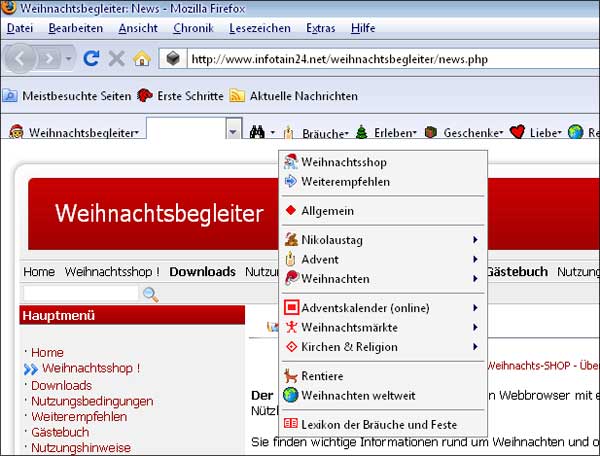Click the Aktuelle Nachrichten feed icon
Screen dimensions: 600x456
pyautogui.click(x=237, y=96)
